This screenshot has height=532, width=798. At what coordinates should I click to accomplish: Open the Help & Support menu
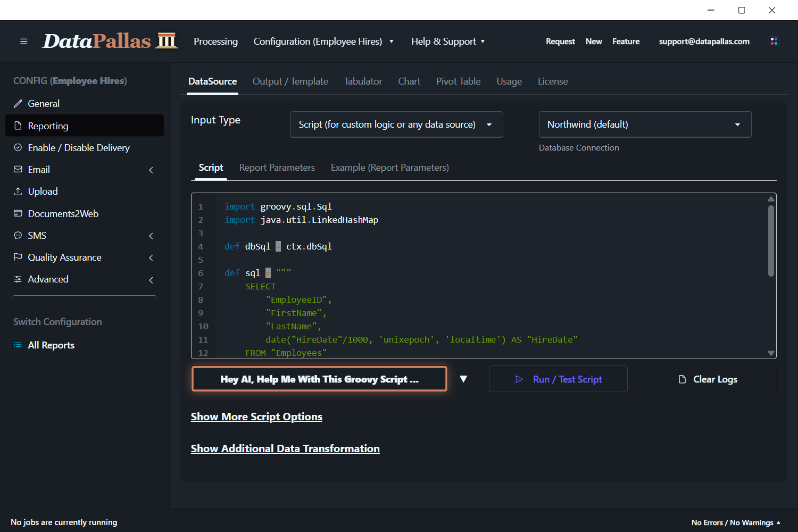coord(448,41)
